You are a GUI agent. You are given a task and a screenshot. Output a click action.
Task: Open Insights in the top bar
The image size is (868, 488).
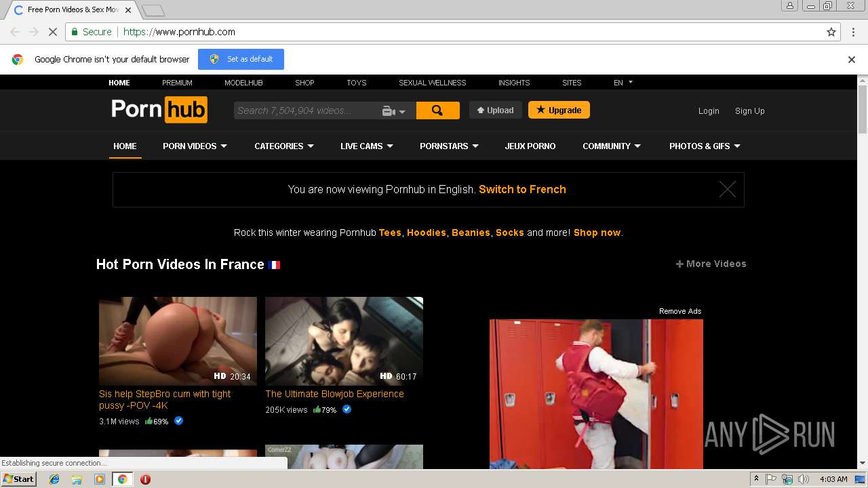pos(514,83)
